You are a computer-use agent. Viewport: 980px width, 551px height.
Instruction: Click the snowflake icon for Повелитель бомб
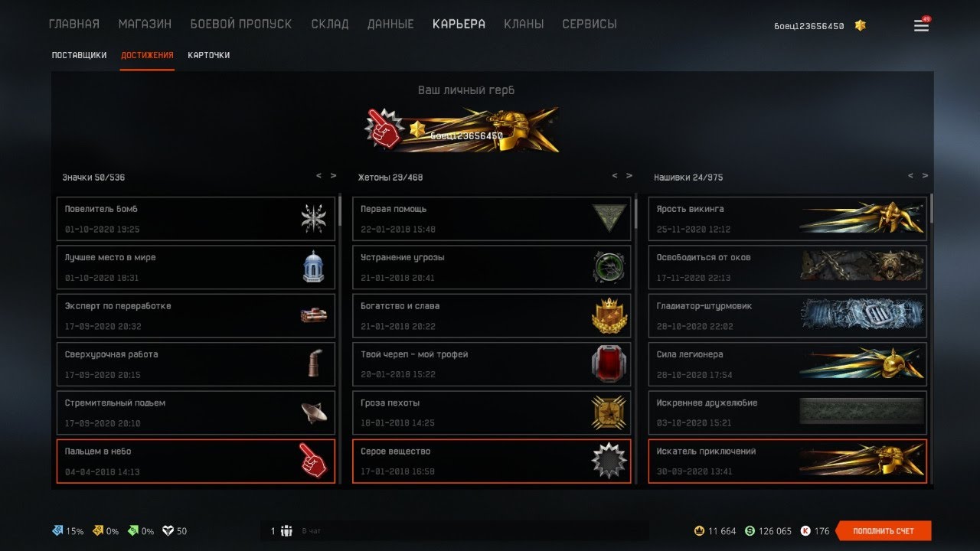point(313,218)
